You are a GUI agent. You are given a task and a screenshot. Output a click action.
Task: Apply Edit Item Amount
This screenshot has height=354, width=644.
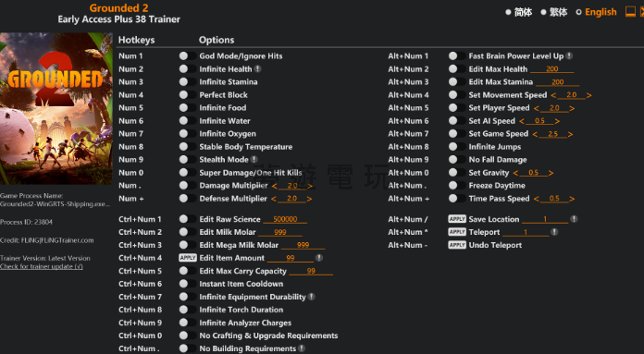188,258
